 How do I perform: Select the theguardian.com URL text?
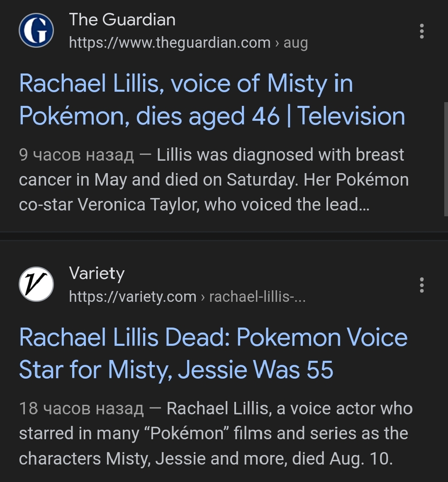click(169, 42)
